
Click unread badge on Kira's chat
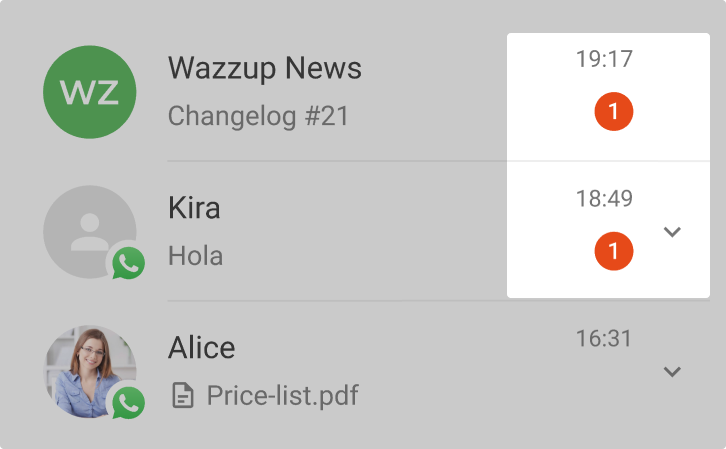[x=614, y=250]
